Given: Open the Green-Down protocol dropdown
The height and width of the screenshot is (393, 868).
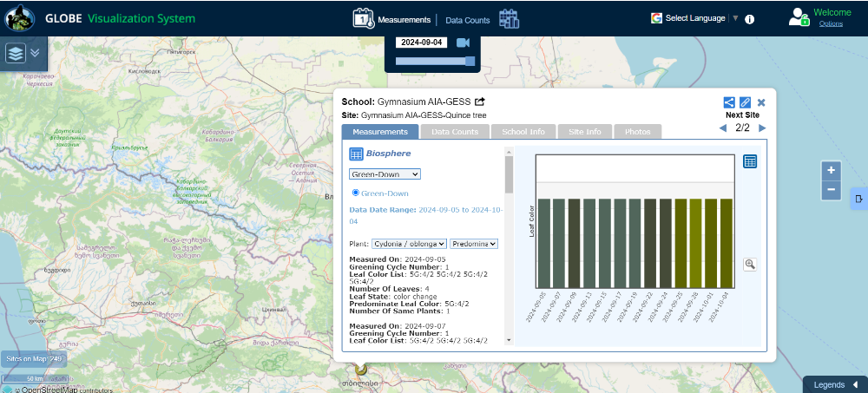Looking at the screenshot, I should [x=385, y=174].
